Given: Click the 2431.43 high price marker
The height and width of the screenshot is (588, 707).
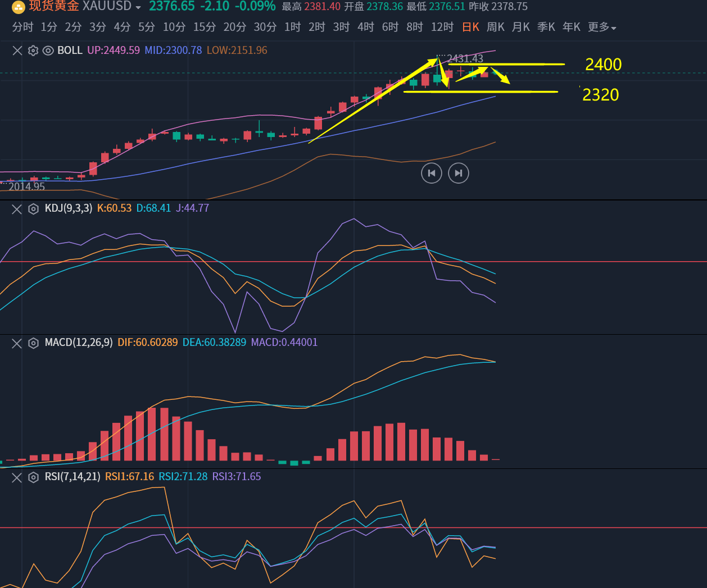Looking at the screenshot, I should pyautogui.click(x=465, y=58).
